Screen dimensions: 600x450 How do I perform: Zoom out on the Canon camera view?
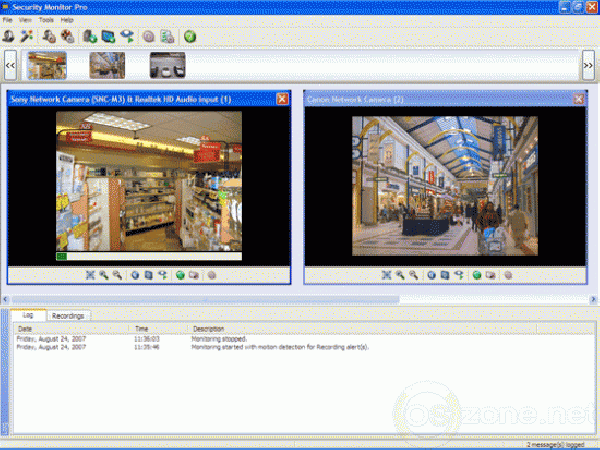click(414, 275)
